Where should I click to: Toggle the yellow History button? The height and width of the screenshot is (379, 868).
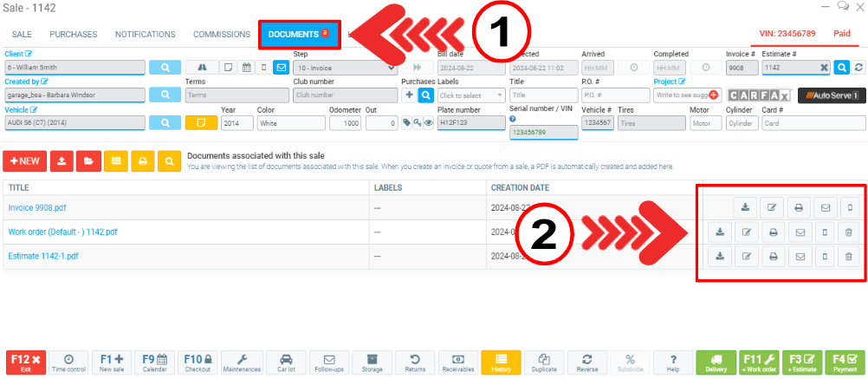coord(501,362)
